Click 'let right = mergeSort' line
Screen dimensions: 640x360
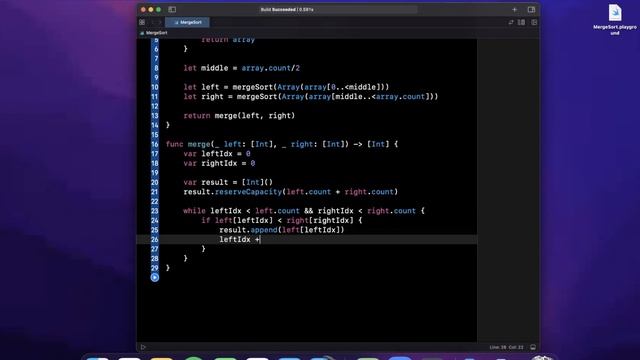click(311, 97)
